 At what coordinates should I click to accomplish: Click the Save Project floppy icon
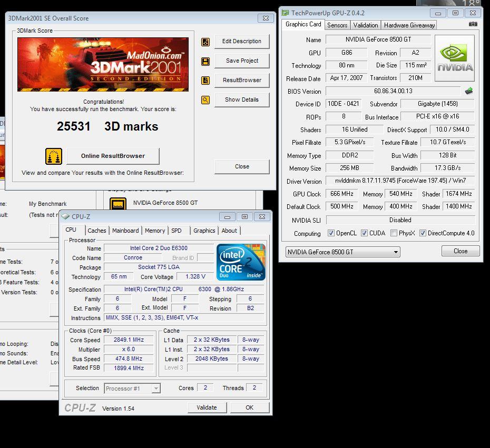[x=205, y=61]
